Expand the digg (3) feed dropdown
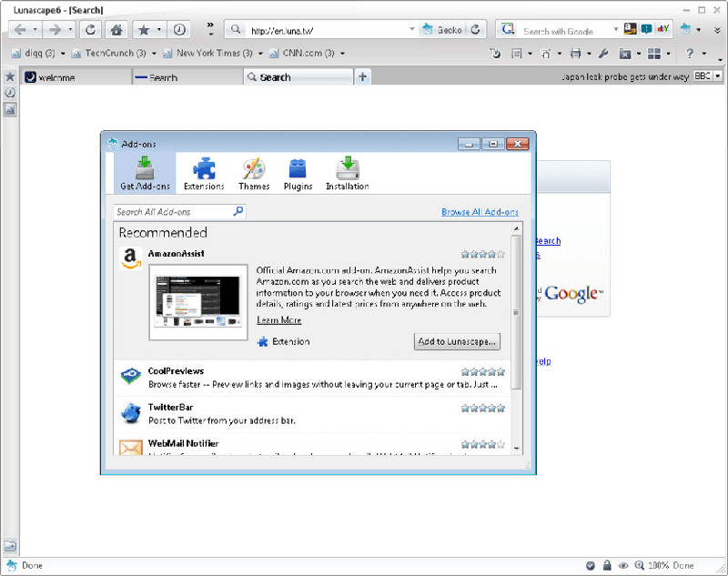The width and height of the screenshot is (728, 576). click(x=63, y=54)
